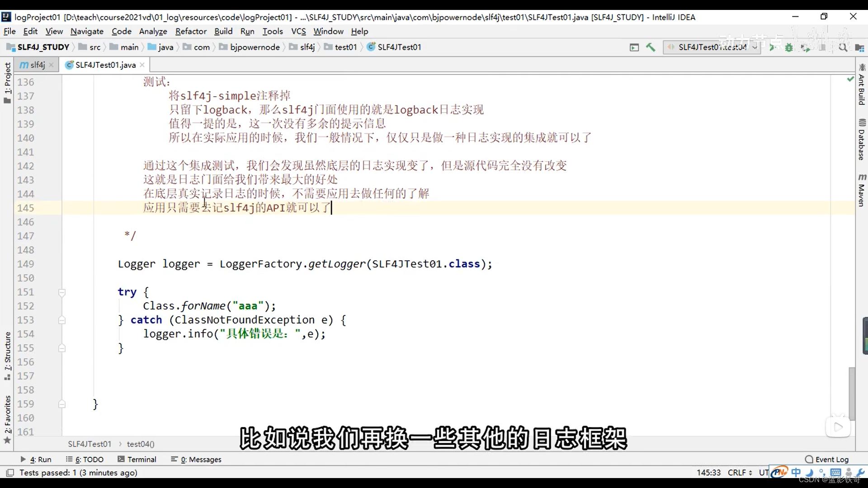868x488 pixels.
Task: Close the slf4j editor tab
Action: 51,65
